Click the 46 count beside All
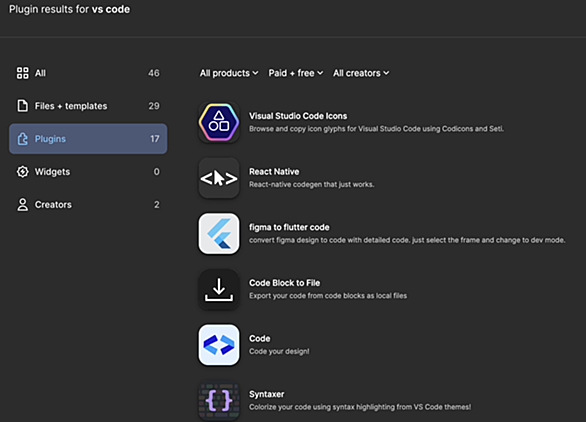The height and width of the screenshot is (422, 586). coord(154,73)
